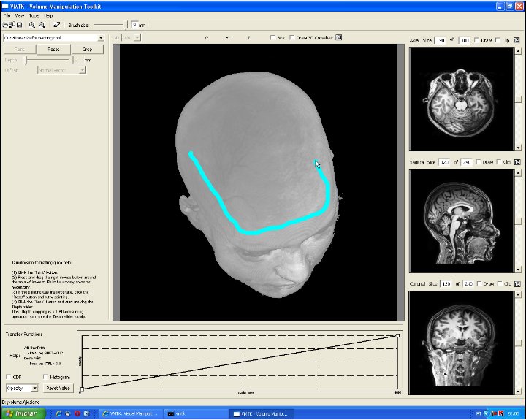Click the Depth mm input field
526x420 pixels.
point(77,60)
